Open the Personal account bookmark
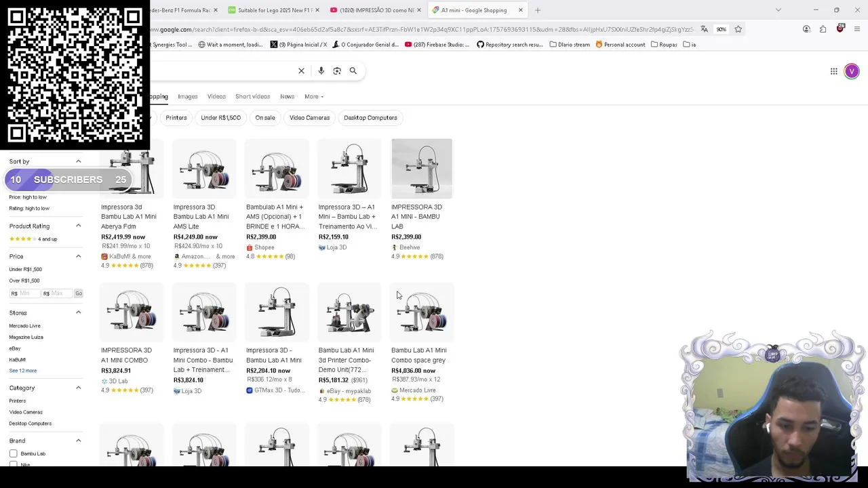868x488 pixels. point(620,45)
